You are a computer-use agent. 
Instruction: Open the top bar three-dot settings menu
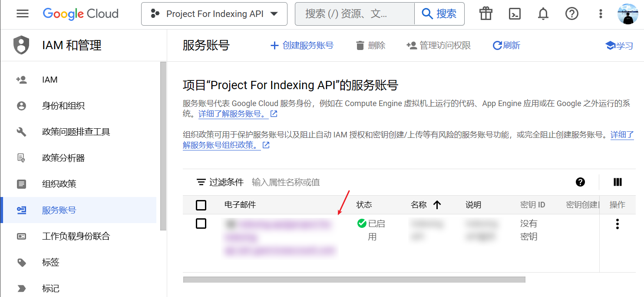pyautogui.click(x=601, y=14)
